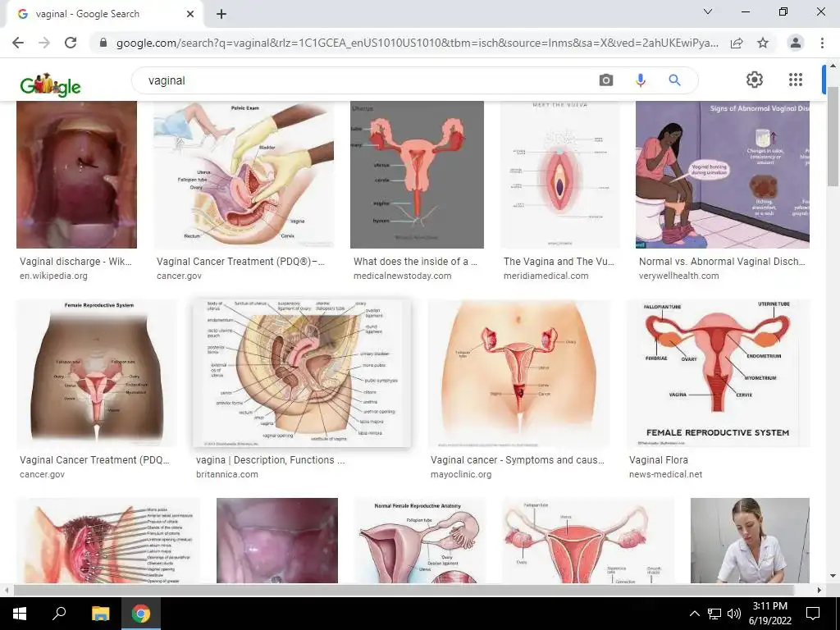The height and width of the screenshot is (630, 840).
Task: Open Chrome three-dot menu
Action: 822,43
